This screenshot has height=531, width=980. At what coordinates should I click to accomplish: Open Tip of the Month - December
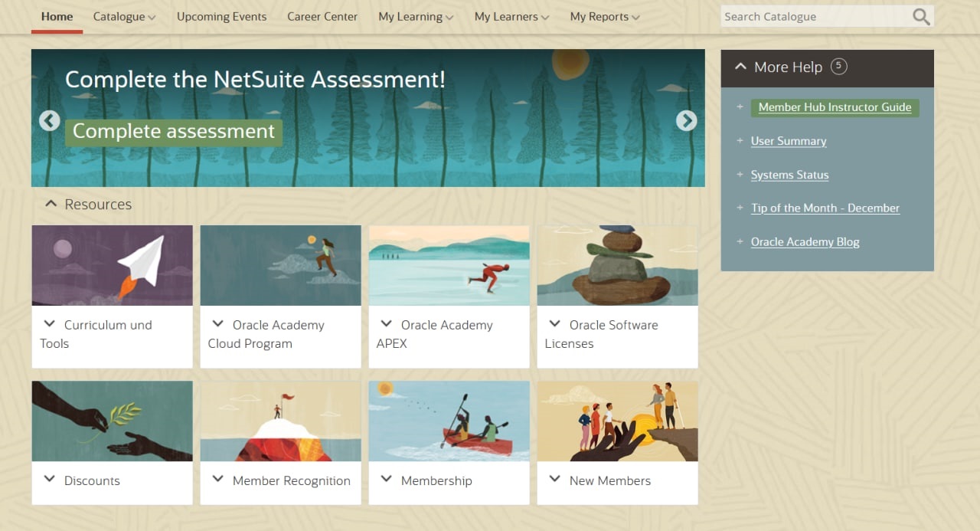tap(825, 208)
